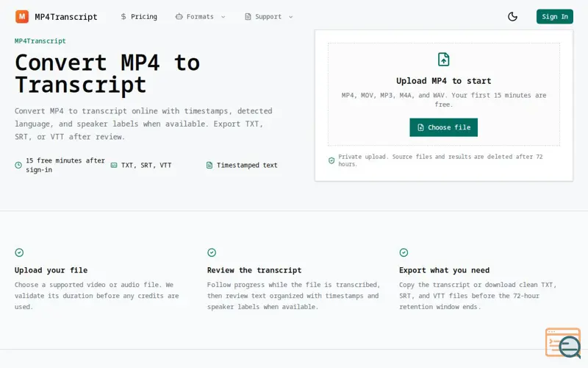Click the dollar icon beside Pricing
The width and height of the screenshot is (588, 368).
pos(123,16)
